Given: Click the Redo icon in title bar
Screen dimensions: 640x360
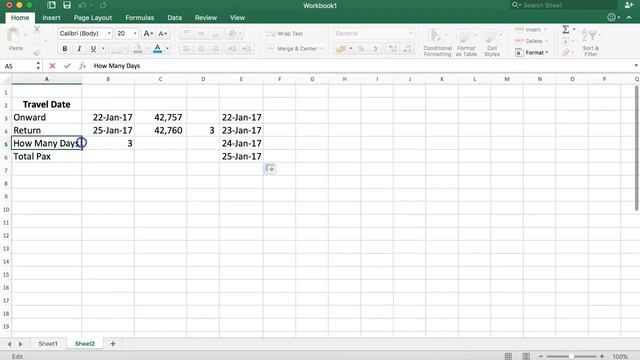Looking at the screenshot, I should [x=103, y=5].
